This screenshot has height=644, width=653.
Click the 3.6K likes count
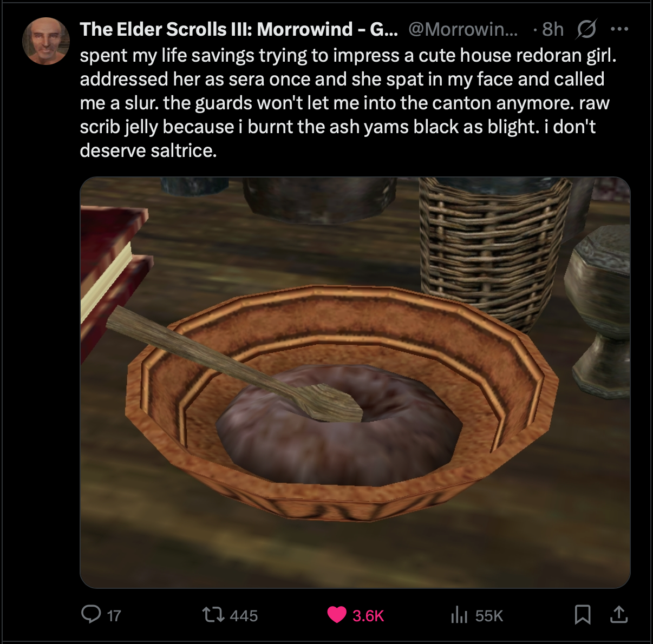368,616
